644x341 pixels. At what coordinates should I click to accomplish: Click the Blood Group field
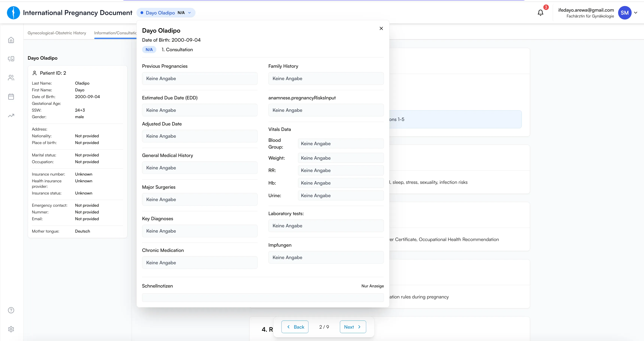pyautogui.click(x=341, y=144)
